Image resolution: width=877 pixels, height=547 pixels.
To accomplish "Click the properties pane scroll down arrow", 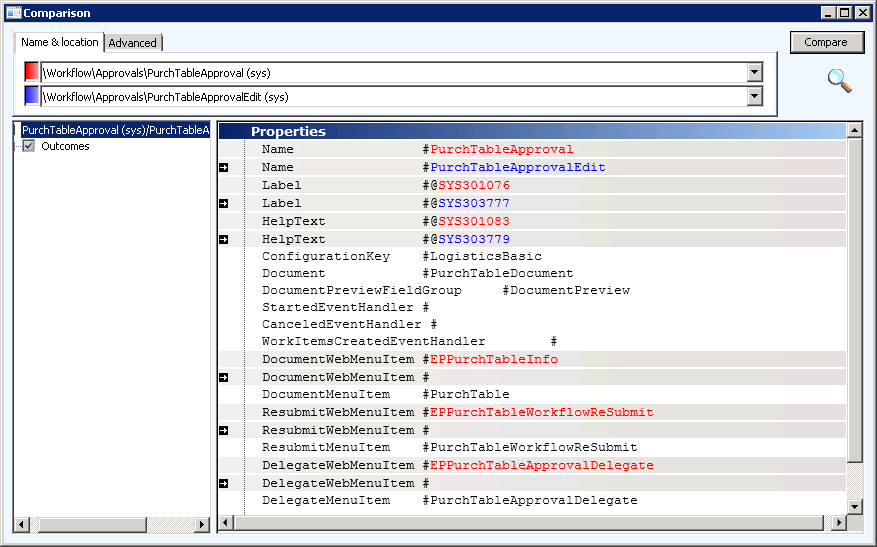I will click(x=854, y=507).
